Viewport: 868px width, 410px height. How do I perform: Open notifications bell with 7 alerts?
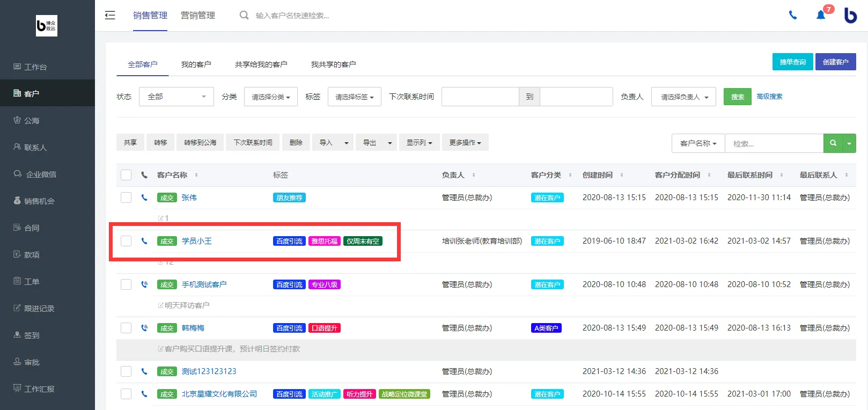pyautogui.click(x=821, y=15)
